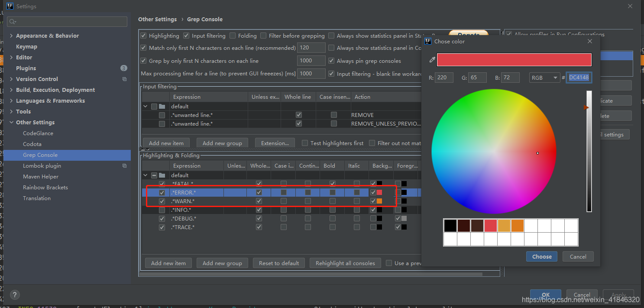Click the Version Control project-level icon
644x308 pixels.
click(124, 79)
